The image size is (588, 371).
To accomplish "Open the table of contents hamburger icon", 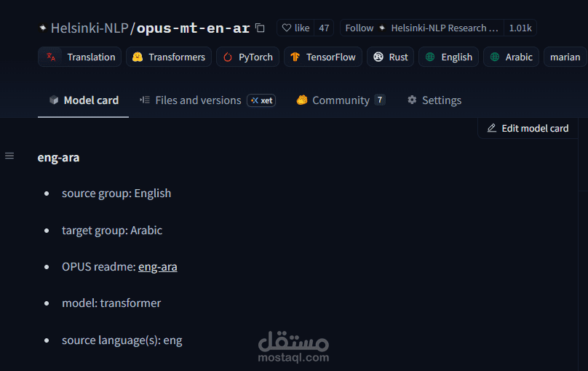I will (x=9, y=156).
